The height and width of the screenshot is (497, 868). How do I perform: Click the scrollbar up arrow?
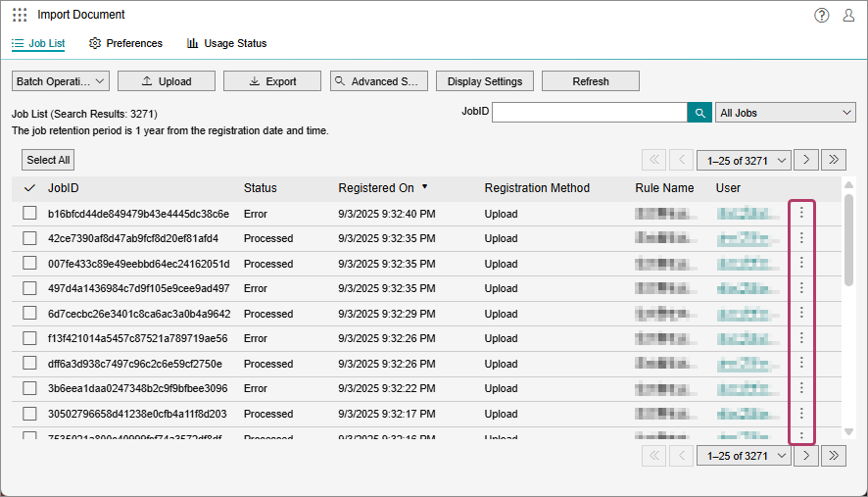848,184
